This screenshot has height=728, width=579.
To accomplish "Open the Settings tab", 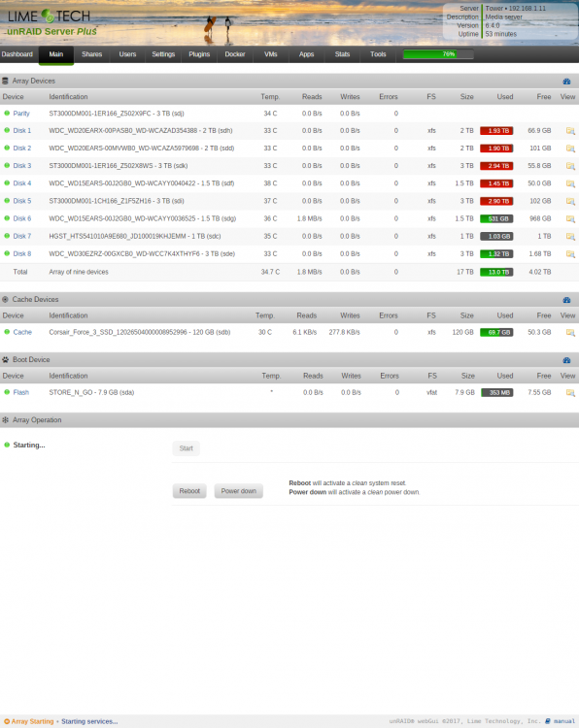I will click(163, 54).
